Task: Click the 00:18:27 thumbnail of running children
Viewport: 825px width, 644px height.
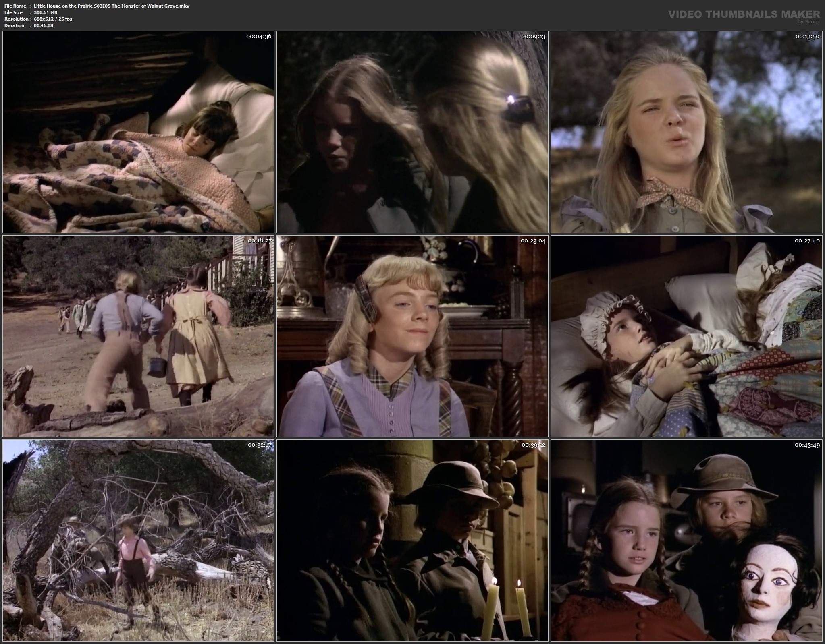Action: pyautogui.click(x=138, y=336)
